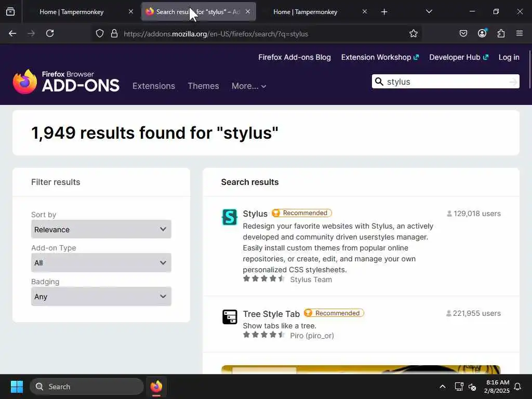Switch to the last Home | Tampermonkey tab

(x=305, y=12)
